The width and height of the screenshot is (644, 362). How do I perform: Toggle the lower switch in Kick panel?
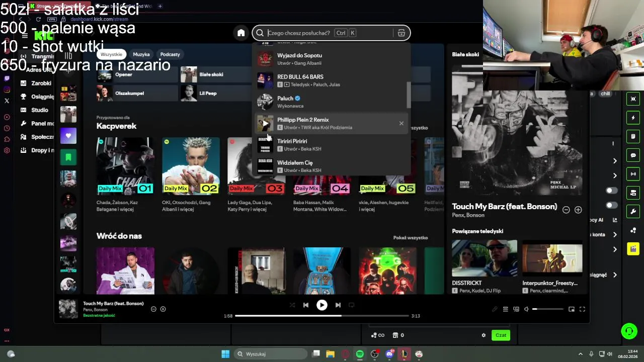(x=611, y=205)
